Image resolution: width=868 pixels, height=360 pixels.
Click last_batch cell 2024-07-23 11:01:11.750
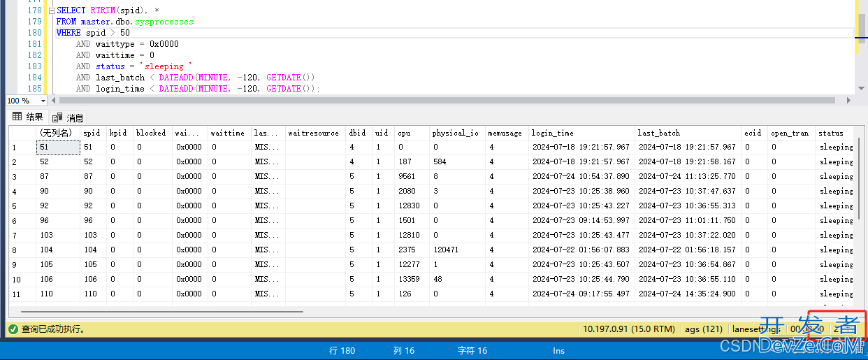point(688,220)
